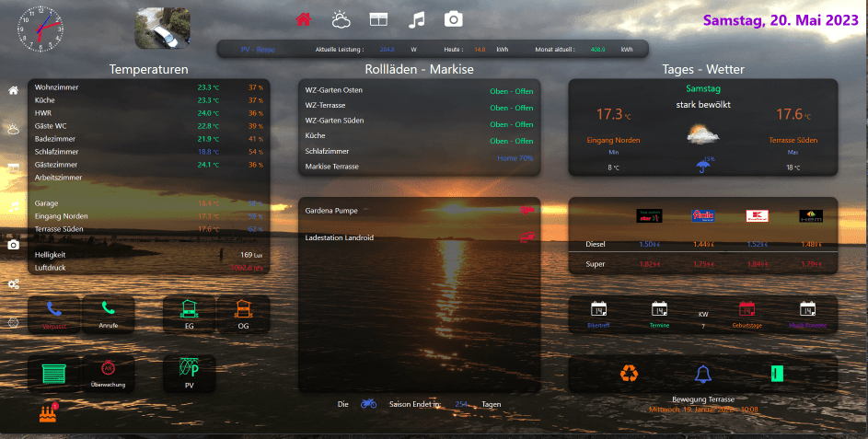Open the orange recycling waste icon
Screen dimensions: 868x439
[x=629, y=374]
